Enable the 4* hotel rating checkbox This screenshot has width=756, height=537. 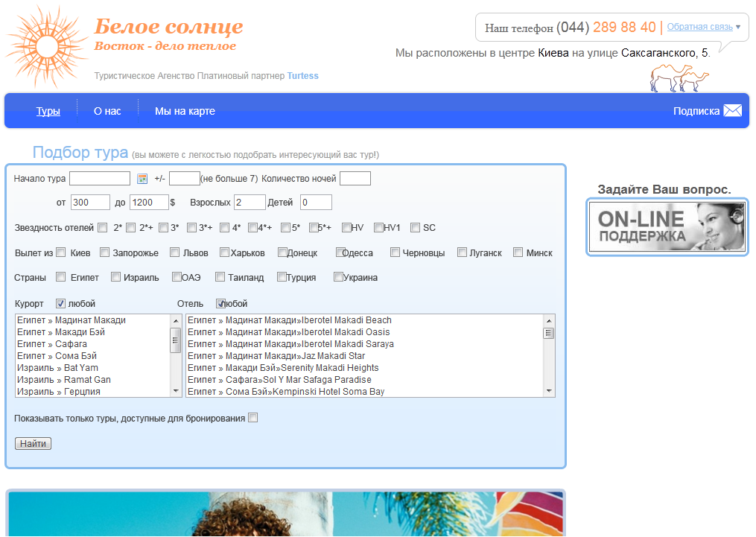(224, 227)
